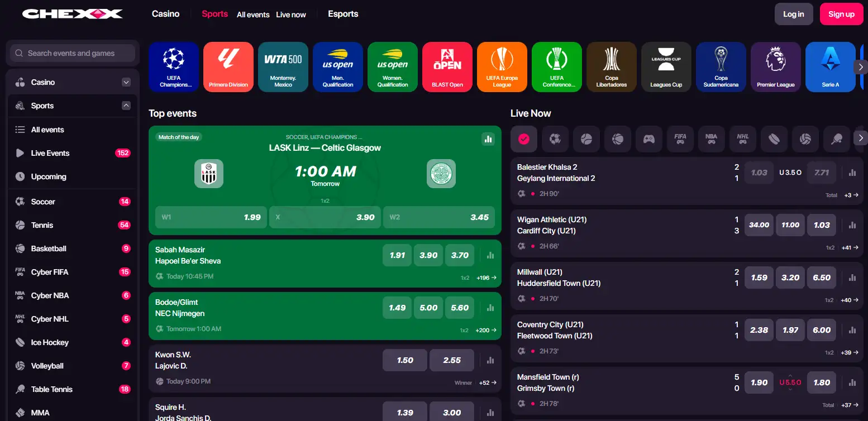This screenshot has height=421, width=868.
Task: Open Table Tennis in the sidebar
Action: [x=73, y=389]
